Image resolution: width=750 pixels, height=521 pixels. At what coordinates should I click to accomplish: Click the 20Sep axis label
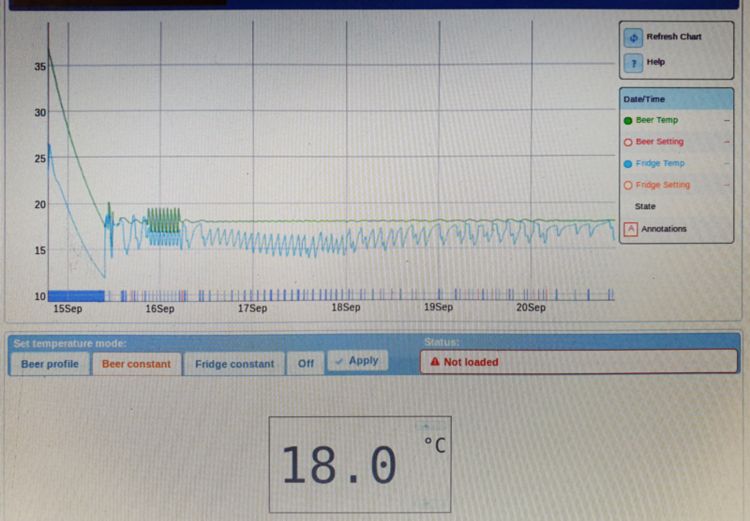click(531, 307)
